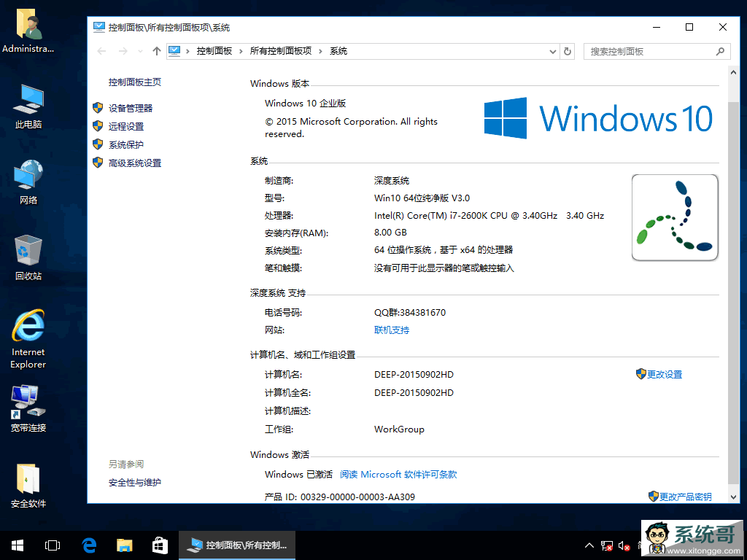
Task: Open 控制面板主页 in the sidebar
Action: pos(135,82)
